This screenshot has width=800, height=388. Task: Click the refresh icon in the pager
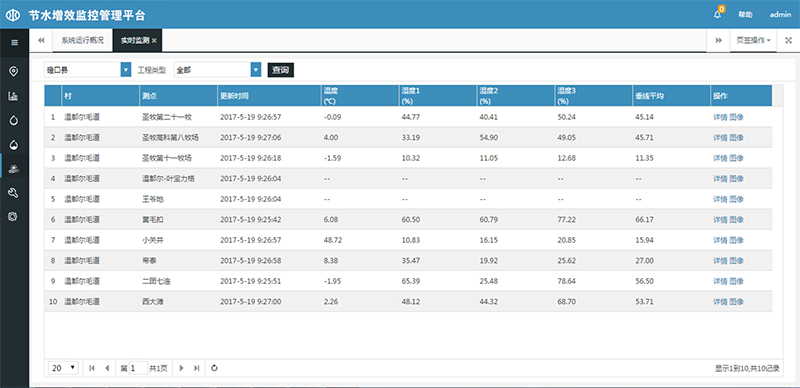pos(214,368)
